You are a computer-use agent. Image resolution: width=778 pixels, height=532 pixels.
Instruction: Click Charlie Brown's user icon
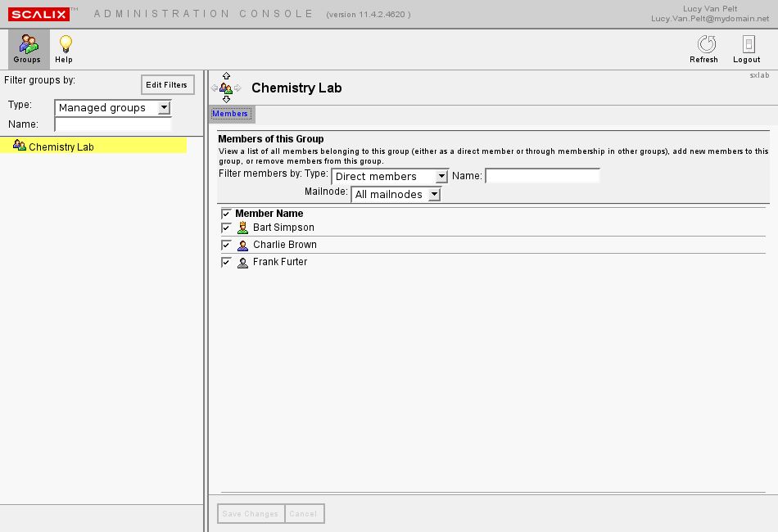click(x=242, y=246)
